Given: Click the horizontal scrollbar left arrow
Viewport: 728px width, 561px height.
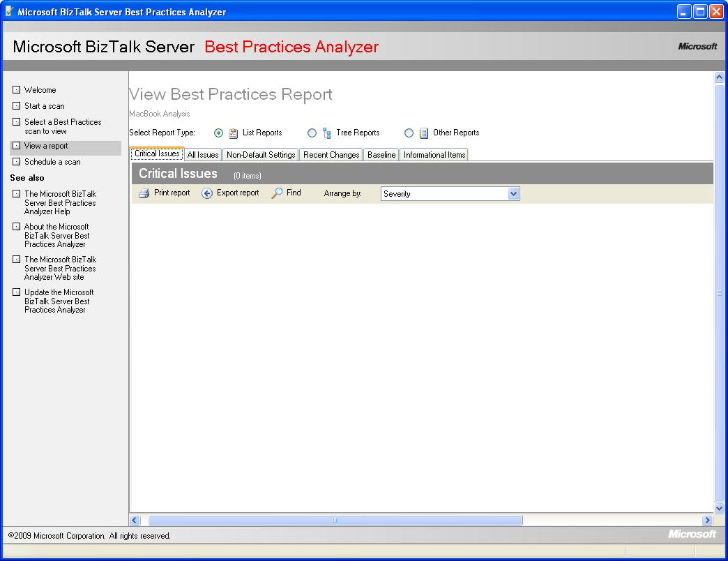Looking at the screenshot, I should (135, 520).
